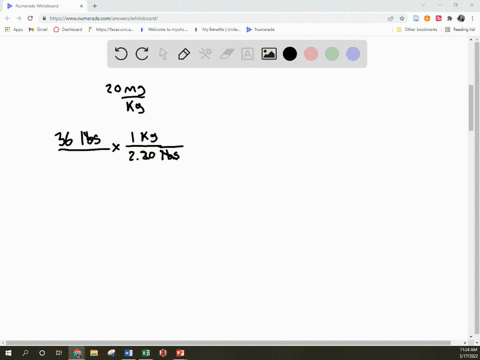480x360 pixels.
Task: Open Cortana from the taskbar
Action: pyautogui.click(x=42, y=353)
